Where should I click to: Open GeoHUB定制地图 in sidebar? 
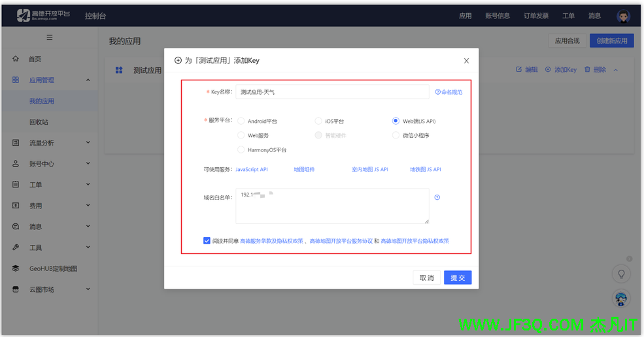coord(53,268)
